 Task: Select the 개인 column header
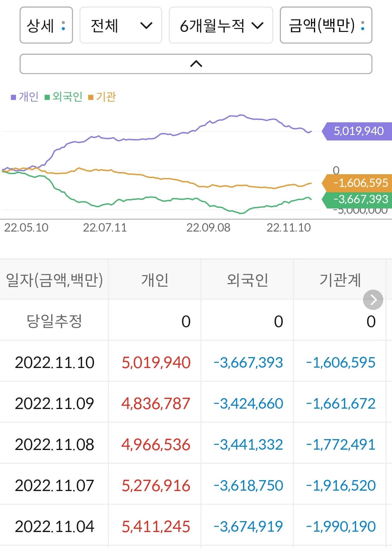click(154, 280)
